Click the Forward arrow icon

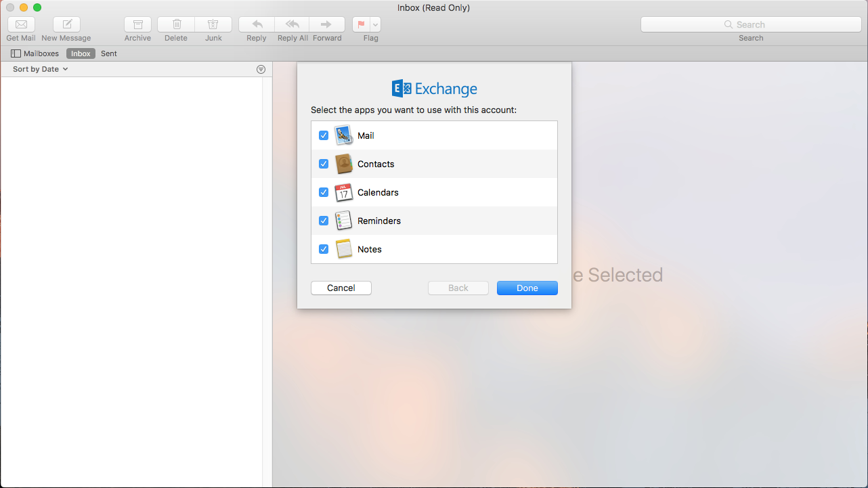pyautogui.click(x=327, y=24)
